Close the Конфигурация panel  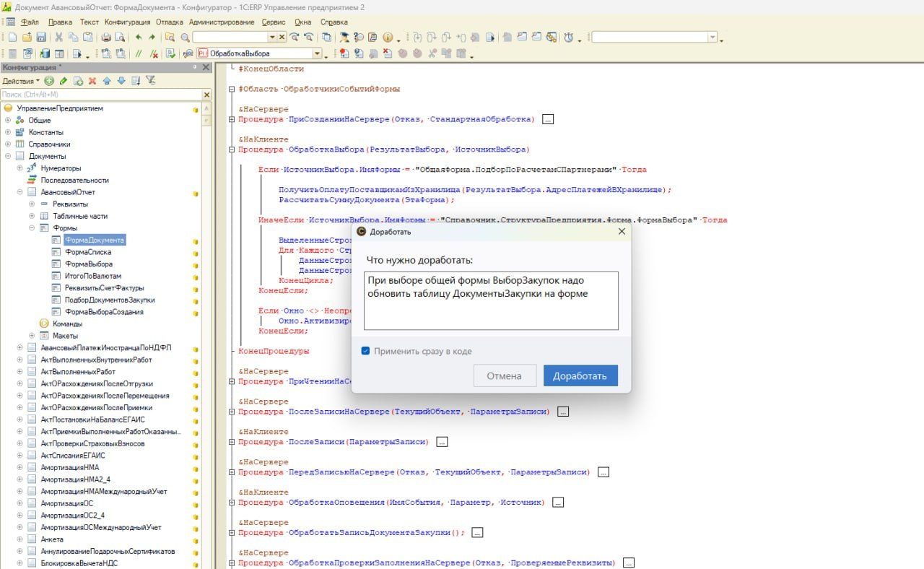(206, 67)
